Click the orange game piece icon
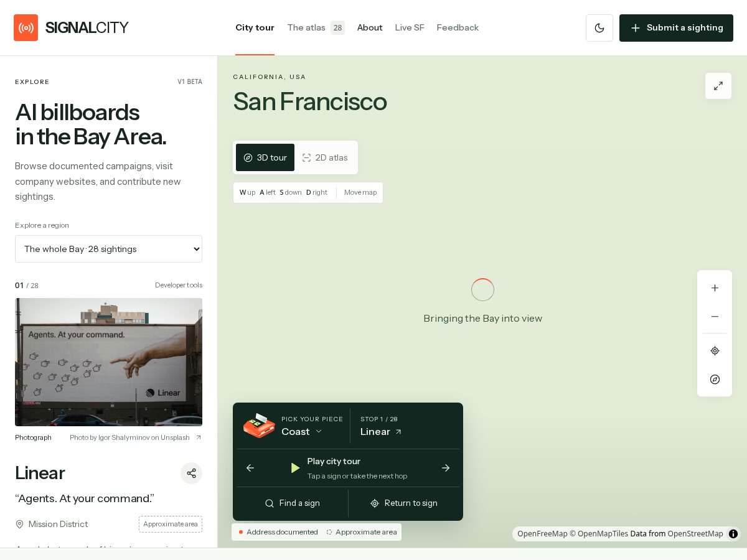747x560 pixels. [x=259, y=426]
